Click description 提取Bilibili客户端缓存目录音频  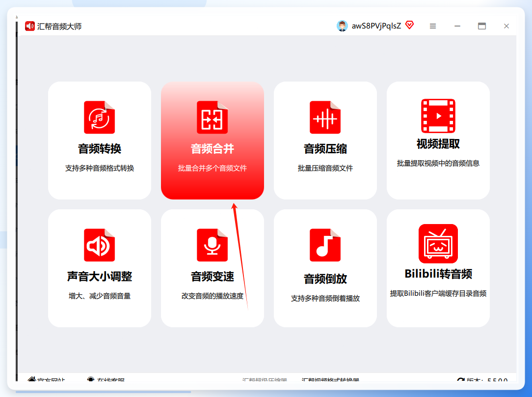tap(438, 293)
